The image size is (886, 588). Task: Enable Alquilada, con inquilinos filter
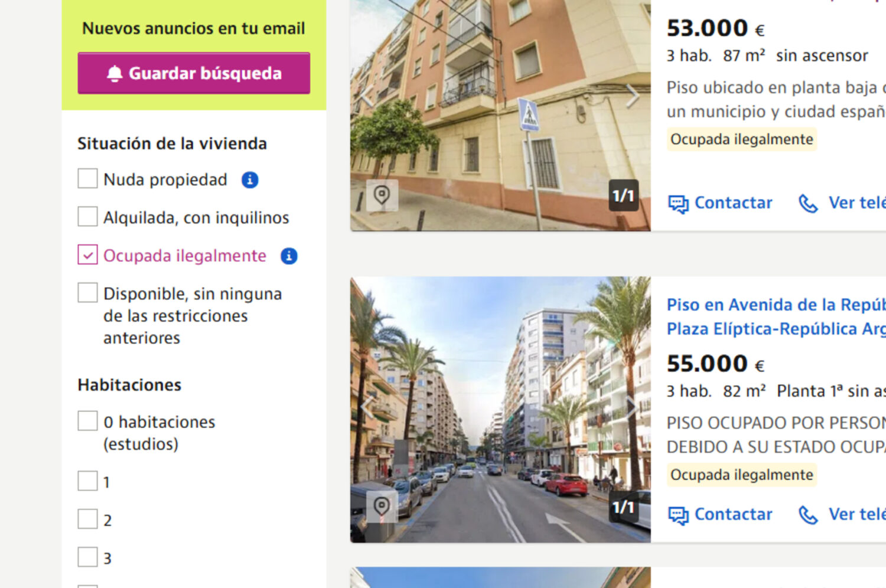[87, 217]
